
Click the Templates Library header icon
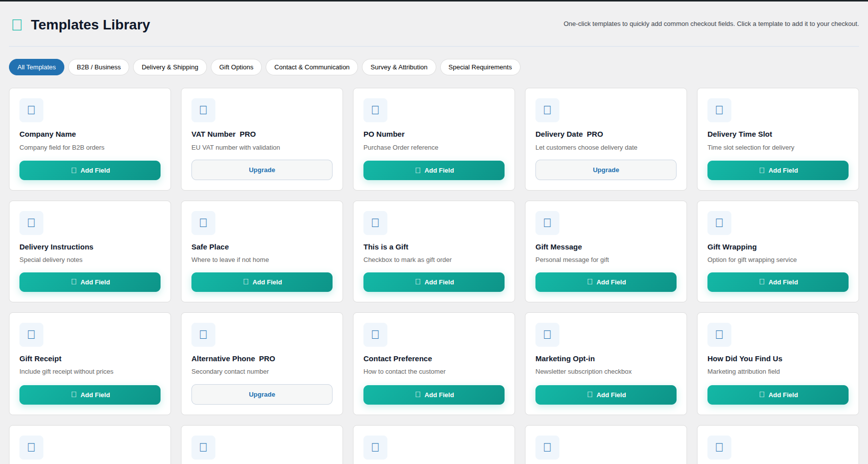17,25
